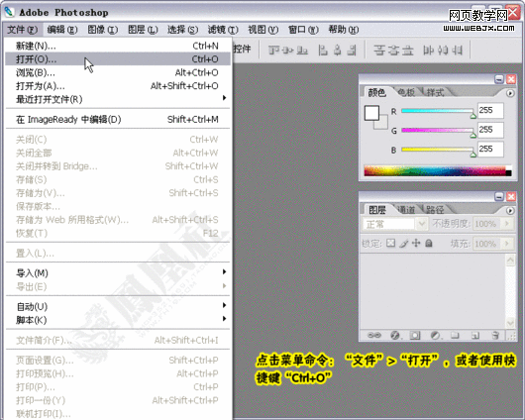Screen dimensions: 525x420
Task: Open the Layers panel flyout menu arrow
Action: (x=510, y=211)
